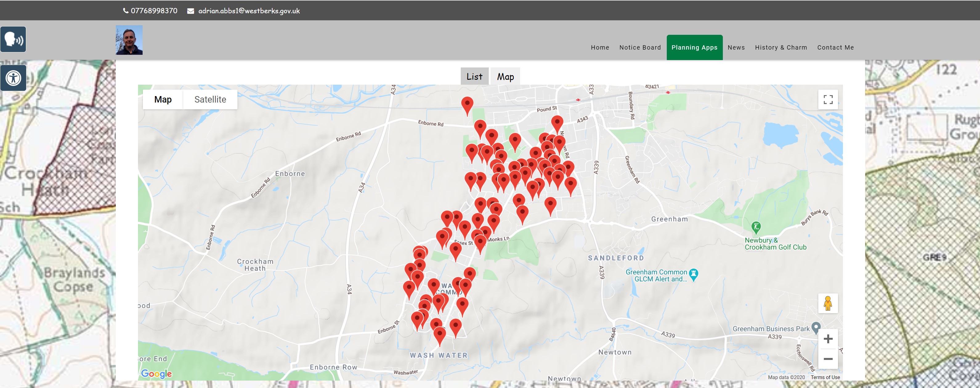Image resolution: width=980 pixels, height=388 pixels.
Task: Click the Map data ©2020 text
Action: 786,377
